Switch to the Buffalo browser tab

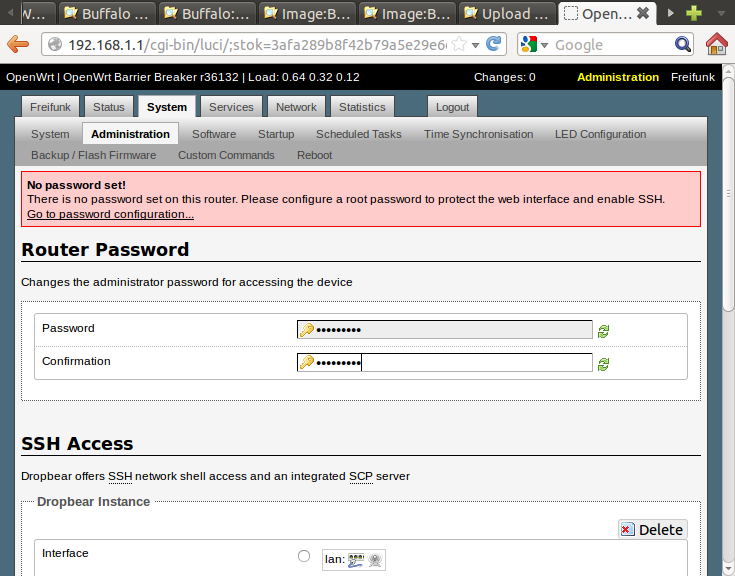pyautogui.click(x=106, y=13)
